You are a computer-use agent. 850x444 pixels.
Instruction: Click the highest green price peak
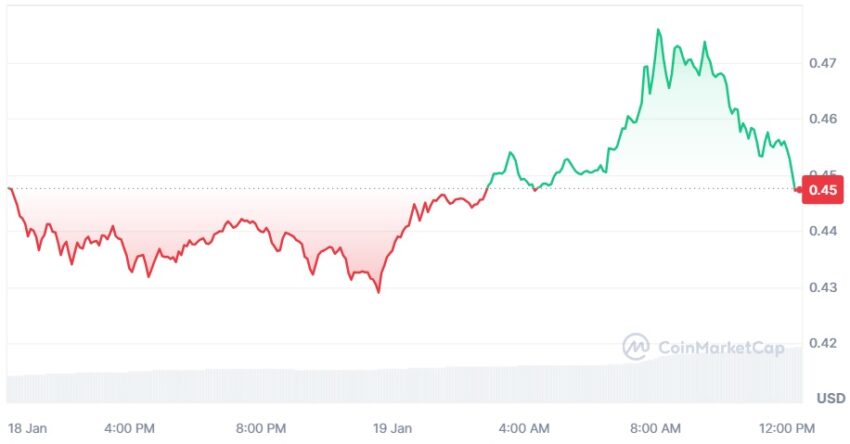[x=658, y=30]
